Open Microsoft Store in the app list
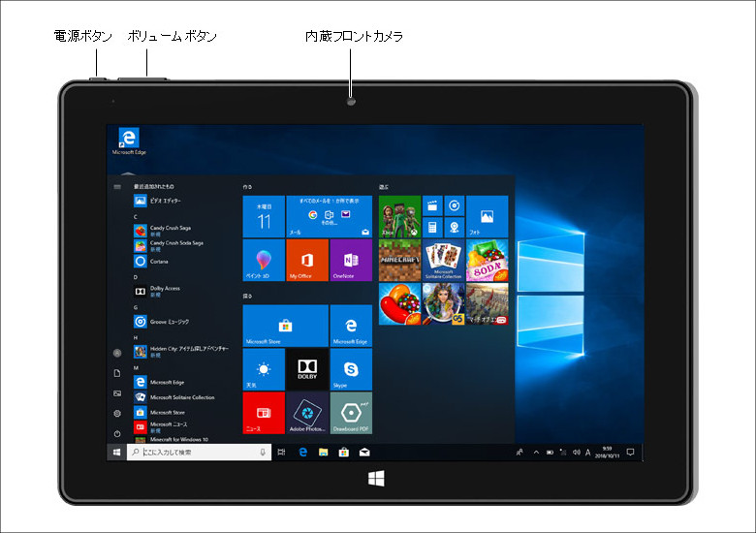This screenshot has height=533, width=756. tap(160, 413)
